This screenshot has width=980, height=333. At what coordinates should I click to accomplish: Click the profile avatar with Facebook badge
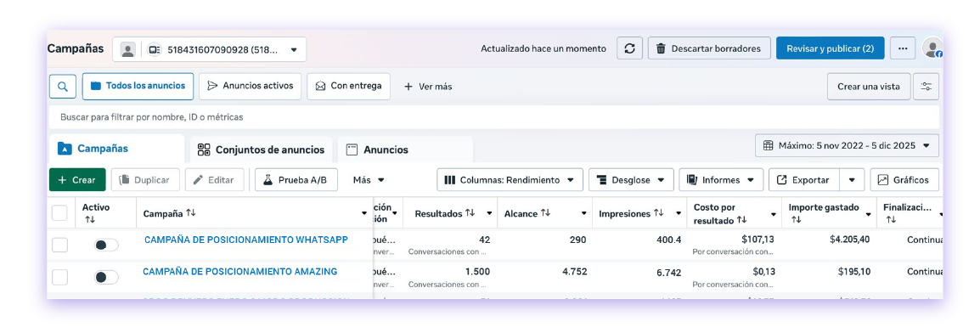click(932, 48)
